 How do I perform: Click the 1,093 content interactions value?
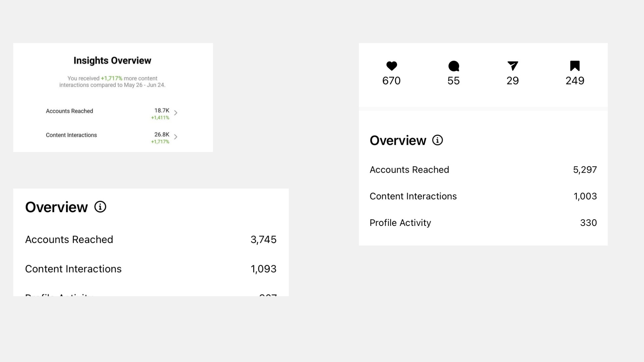point(263,269)
